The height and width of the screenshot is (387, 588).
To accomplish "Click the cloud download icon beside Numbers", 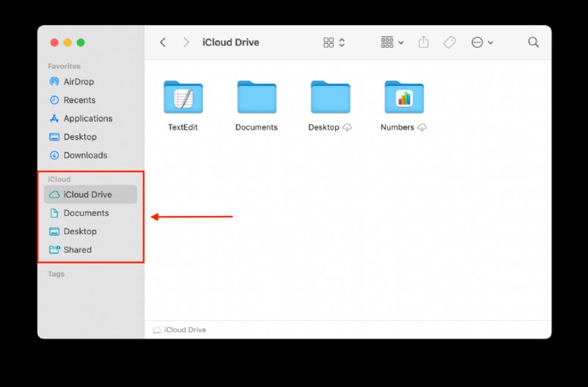I will point(422,128).
